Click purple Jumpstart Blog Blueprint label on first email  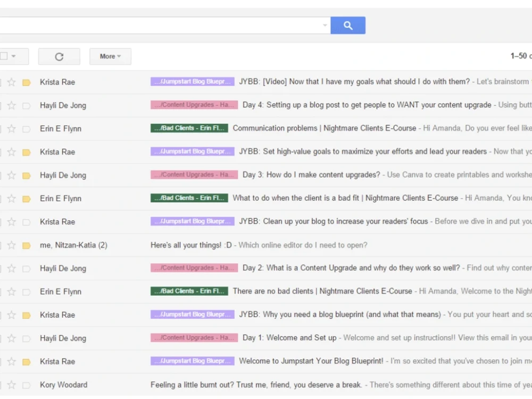(x=193, y=81)
